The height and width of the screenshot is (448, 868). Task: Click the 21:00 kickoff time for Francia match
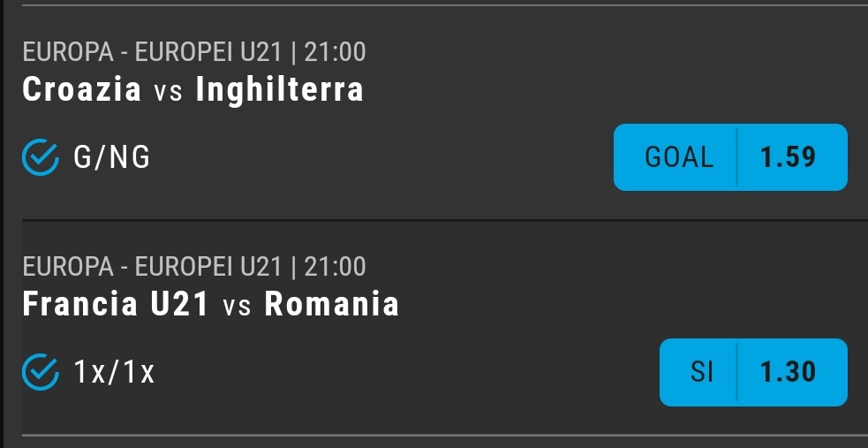[x=335, y=267]
